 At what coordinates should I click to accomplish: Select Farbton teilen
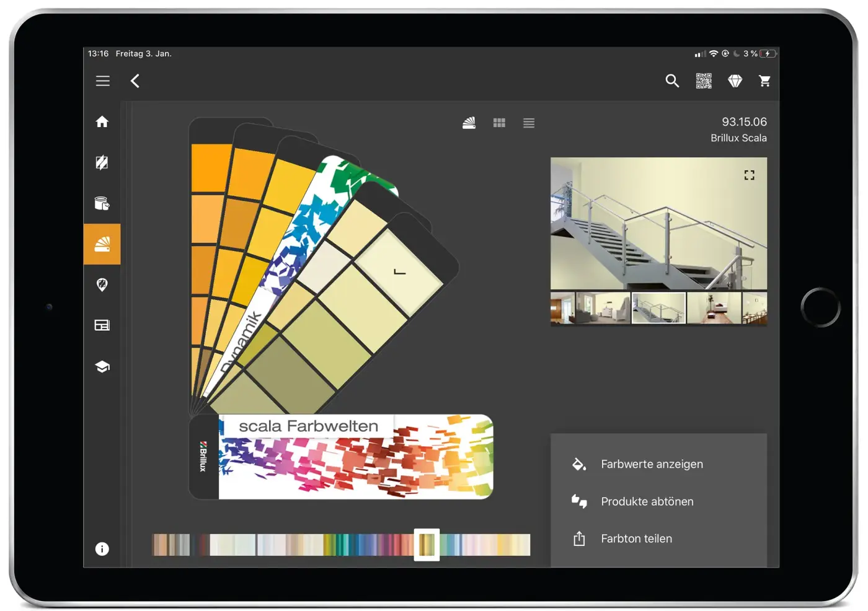click(x=637, y=538)
